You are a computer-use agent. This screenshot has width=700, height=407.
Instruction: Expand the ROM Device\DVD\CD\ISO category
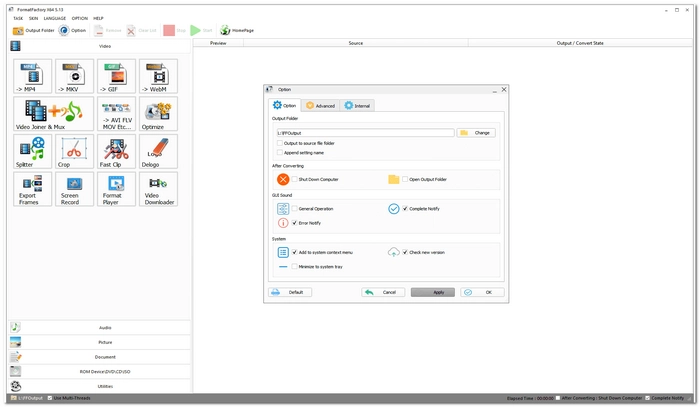100,371
